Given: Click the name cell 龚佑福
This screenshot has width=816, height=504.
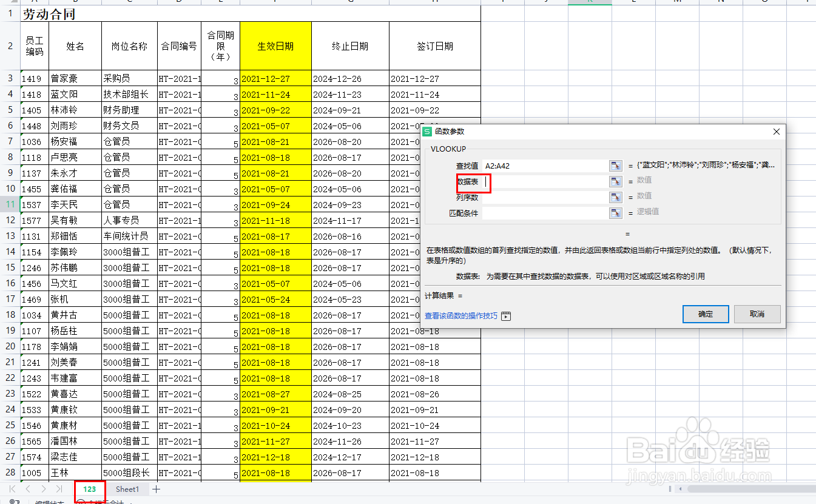Looking at the screenshot, I should pos(75,189).
